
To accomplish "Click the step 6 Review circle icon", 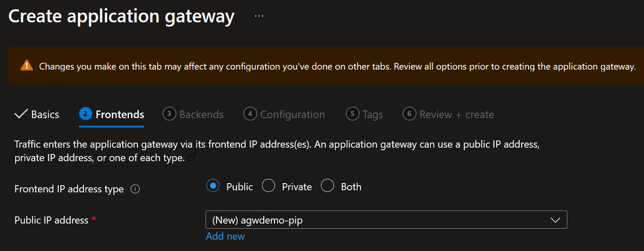I will point(409,114).
